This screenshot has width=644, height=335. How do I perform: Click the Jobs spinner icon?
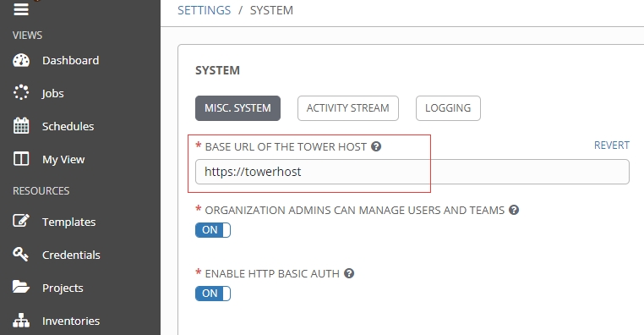(x=21, y=92)
